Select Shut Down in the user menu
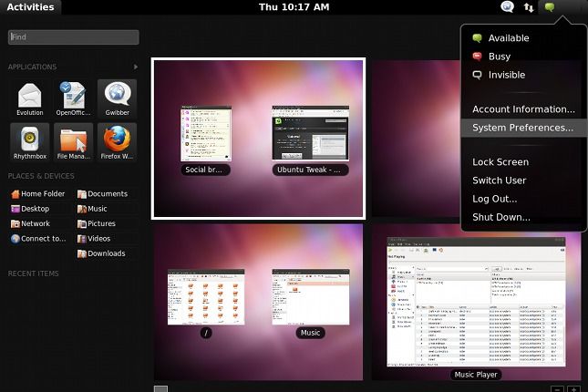588x392 pixels. [500, 217]
